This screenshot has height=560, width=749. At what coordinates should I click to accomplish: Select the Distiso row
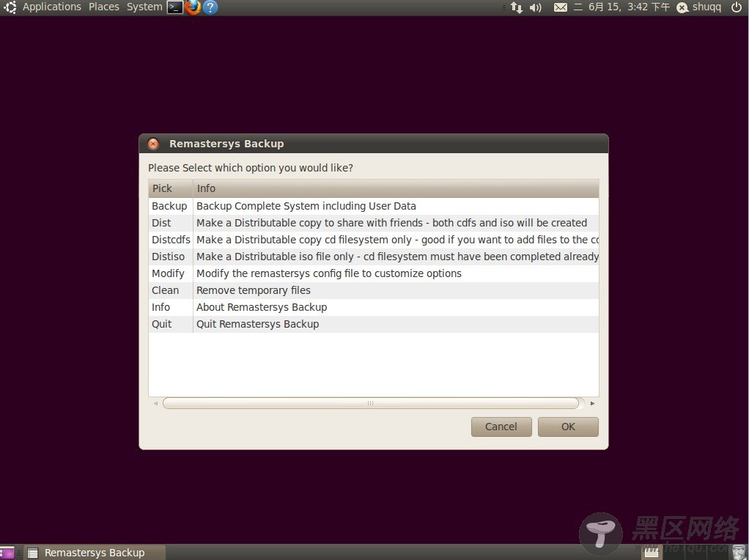click(374, 257)
